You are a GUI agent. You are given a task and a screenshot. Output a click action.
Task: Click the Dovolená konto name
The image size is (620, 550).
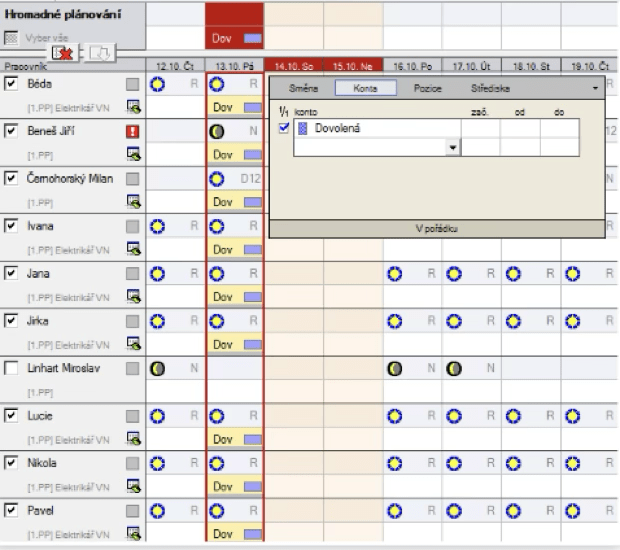click(337, 128)
